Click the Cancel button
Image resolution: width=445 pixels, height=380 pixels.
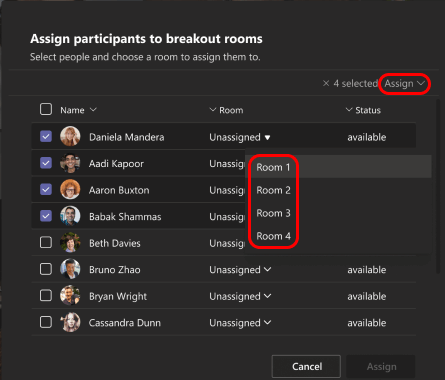(x=306, y=366)
